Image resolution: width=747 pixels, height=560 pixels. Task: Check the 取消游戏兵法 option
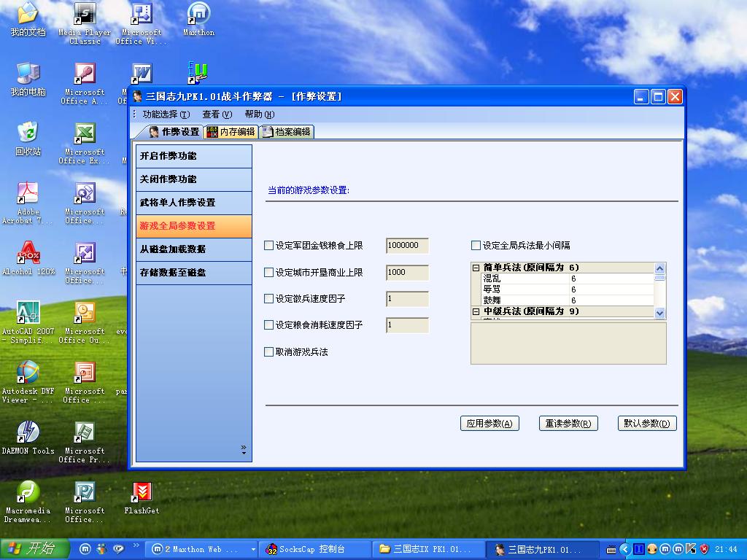(x=268, y=352)
